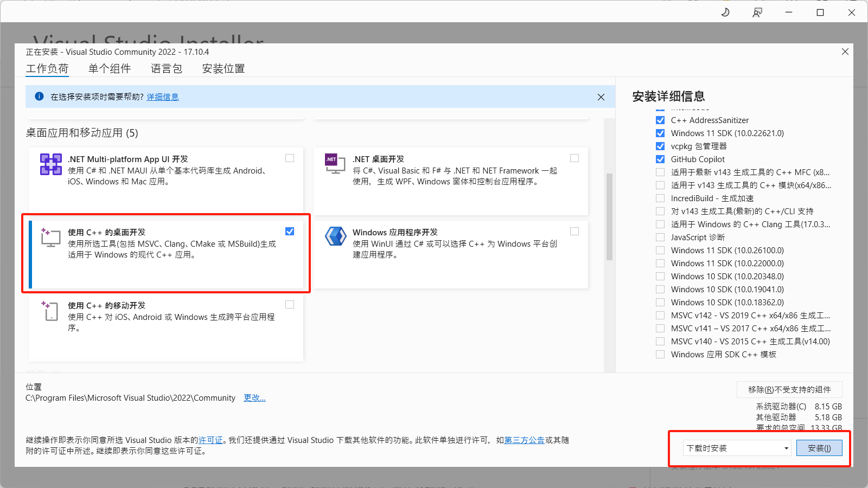Close the installing workloads dialog

pos(845,52)
